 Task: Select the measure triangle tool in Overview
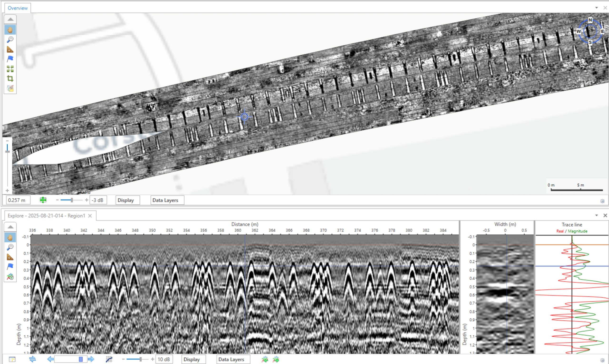pyautogui.click(x=10, y=49)
